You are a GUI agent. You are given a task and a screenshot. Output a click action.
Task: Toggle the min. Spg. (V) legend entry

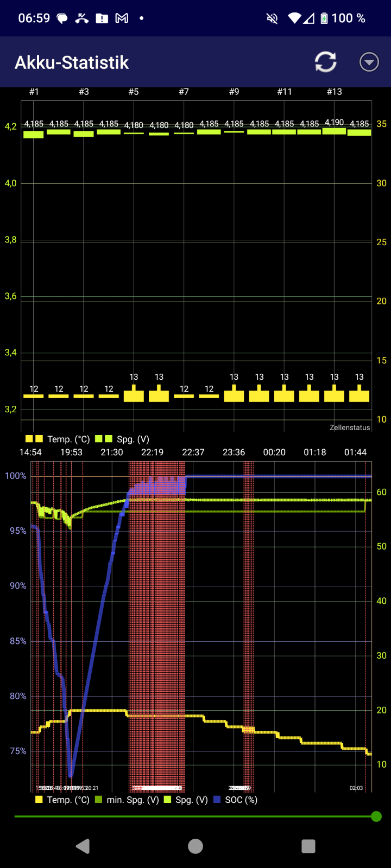(127, 800)
